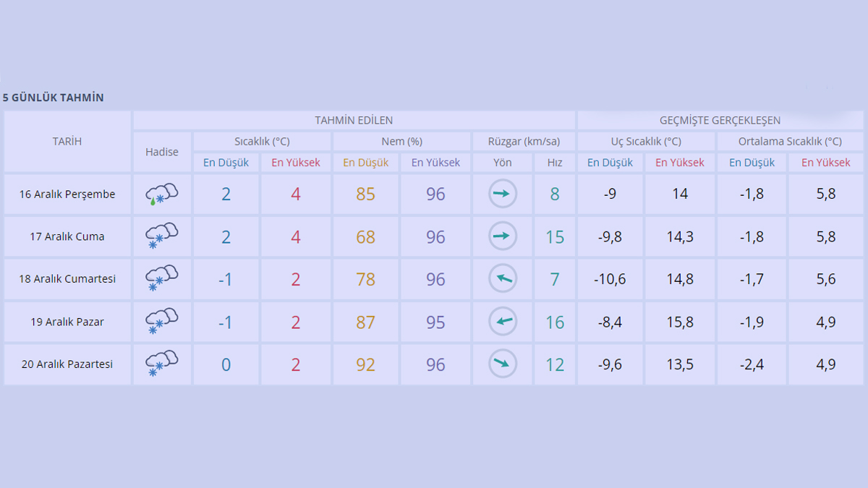The image size is (868, 488).
Task: Select the snow cloud icon for 18 Aralık Cumartesi
Action: [x=161, y=279]
